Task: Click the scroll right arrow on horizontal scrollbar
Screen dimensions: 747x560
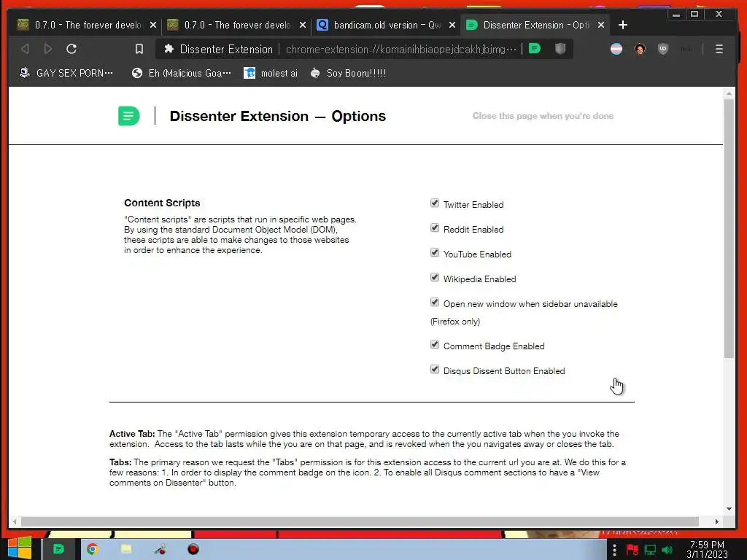Action: pos(716,521)
